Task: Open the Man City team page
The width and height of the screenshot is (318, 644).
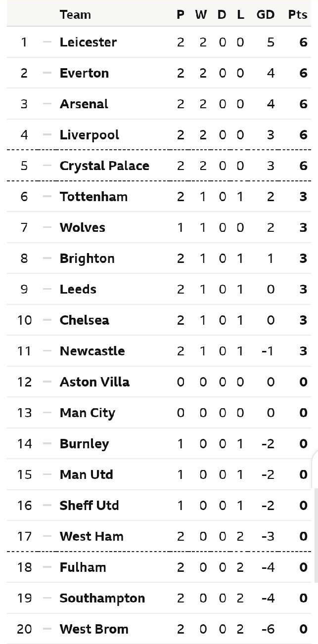Action: [x=87, y=413]
